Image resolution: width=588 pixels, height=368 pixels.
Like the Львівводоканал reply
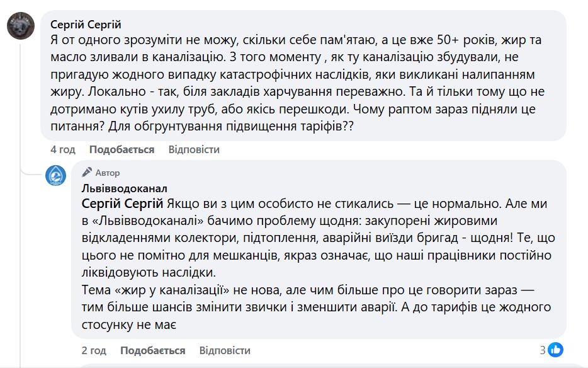(x=152, y=350)
